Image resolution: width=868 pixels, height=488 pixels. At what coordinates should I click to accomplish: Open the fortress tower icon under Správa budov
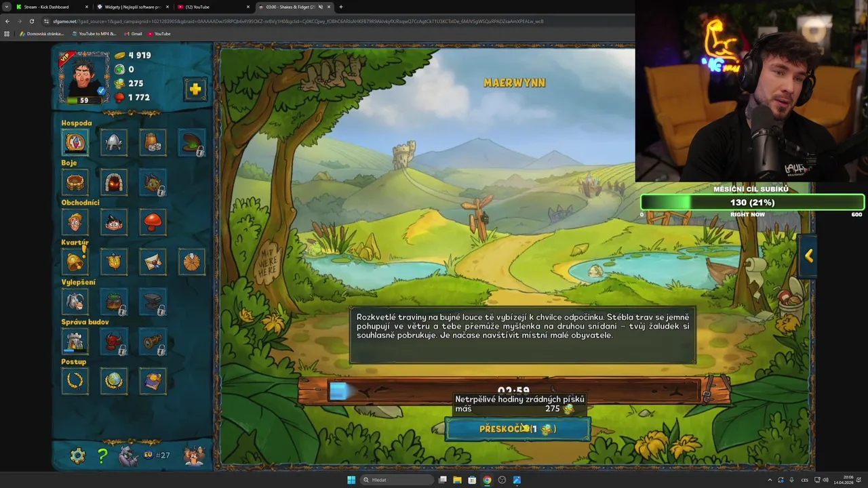[x=75, y=341]
